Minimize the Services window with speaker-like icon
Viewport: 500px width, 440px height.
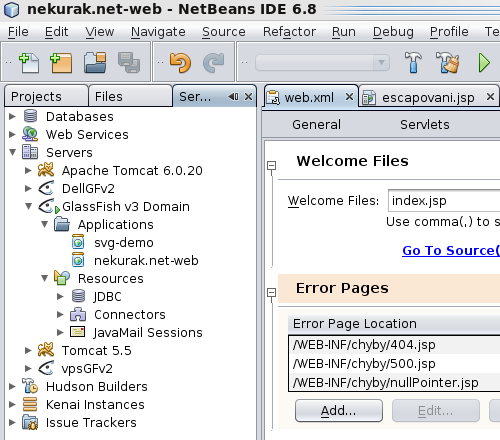pyautogui.click(x=233, y=97)
